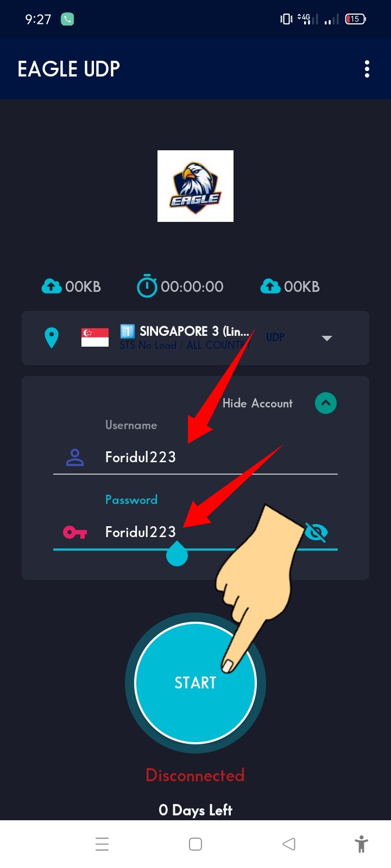The width and height of the screenshot is (391, 868).
Task: Collapse account panel with chevron-up button
Action: pos(326,403)
